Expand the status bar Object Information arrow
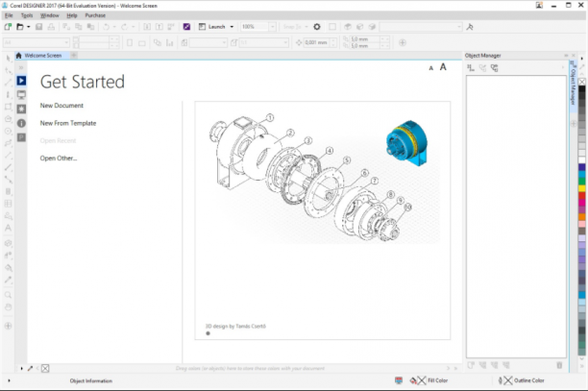Image resolution: width=588 pixels, height=391 pixels. pos(9,380)
